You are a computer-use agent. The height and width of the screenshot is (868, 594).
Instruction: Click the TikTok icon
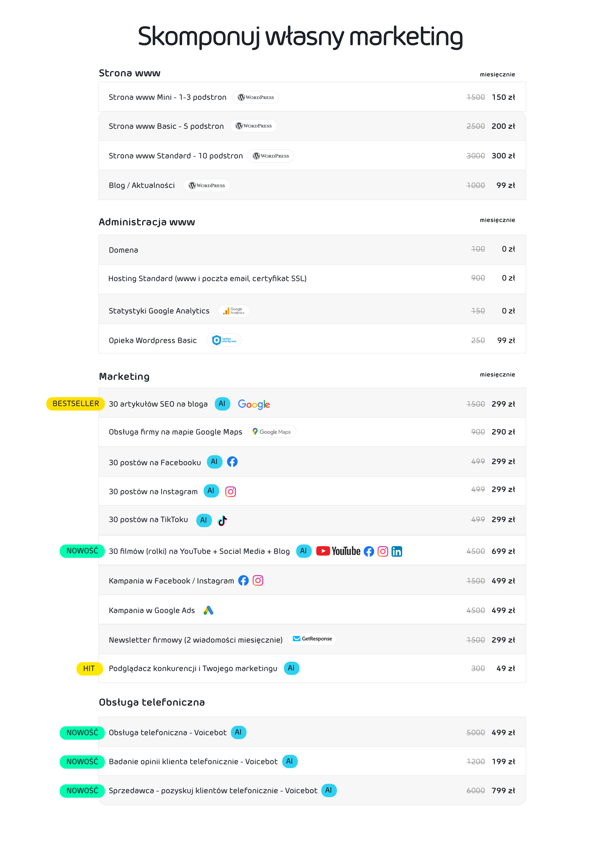(223, 520)
